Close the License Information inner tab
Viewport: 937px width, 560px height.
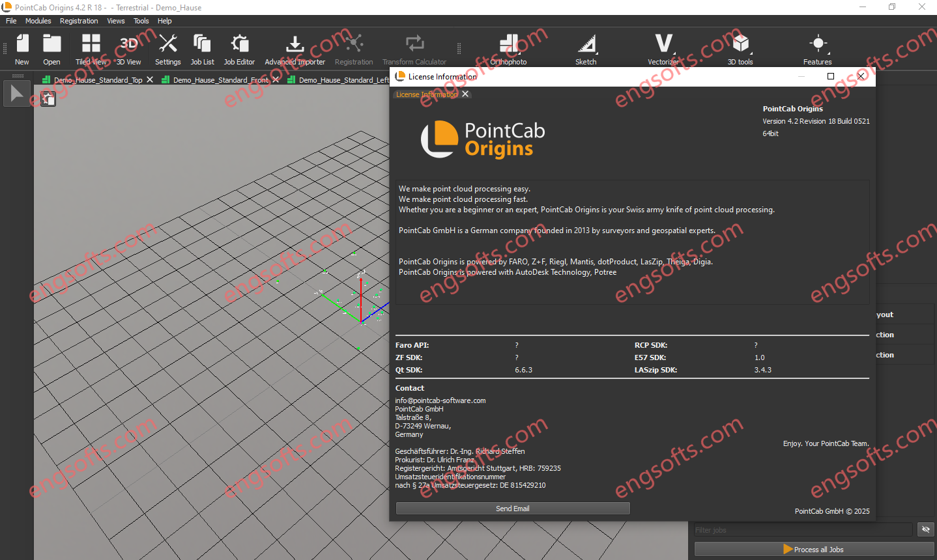[x=465, y=94]
